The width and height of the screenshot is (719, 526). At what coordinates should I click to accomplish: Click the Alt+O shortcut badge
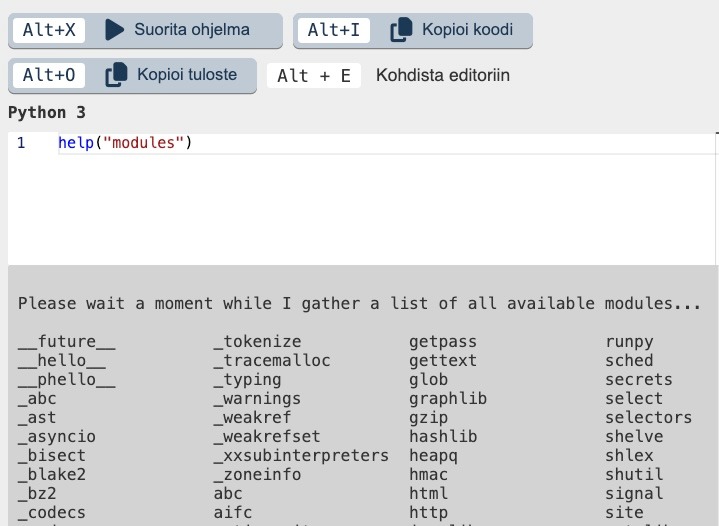tap(49, 75)
